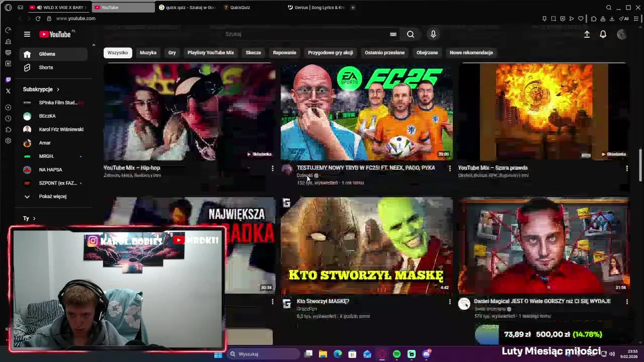Image resolution: width=644 pixels, height=362 pixels.
Task: Select the Przygodowe gry akcji chip
Action: pyautogui.click(x=331, y=53)
